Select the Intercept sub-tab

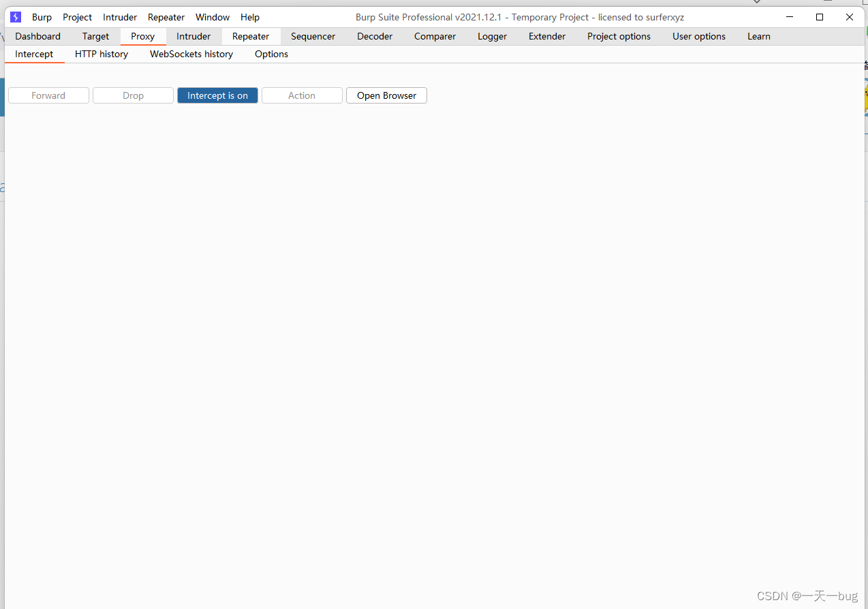34,54
